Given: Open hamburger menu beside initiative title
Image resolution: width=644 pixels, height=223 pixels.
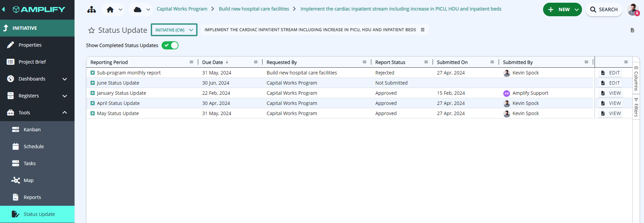Looking at the screenshot, I should pyautogui.click(x=423, y=30).
